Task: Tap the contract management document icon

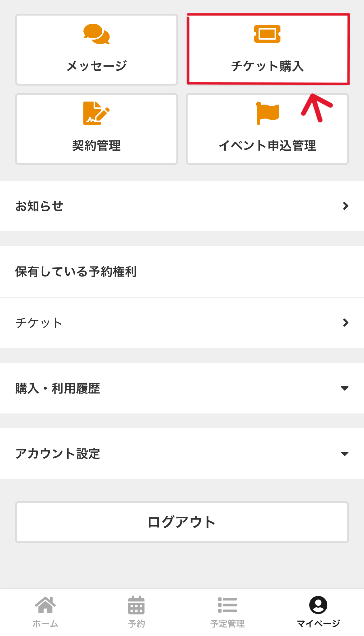Action: (96, 113)
